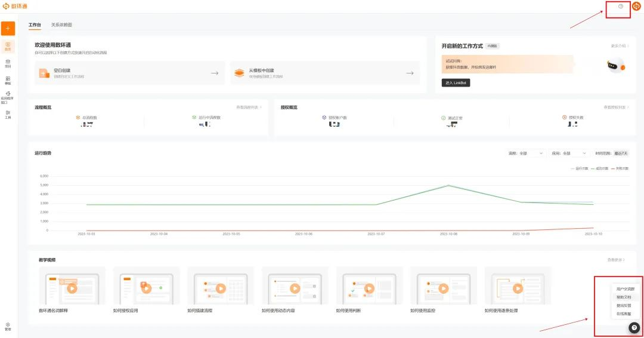
Task: Select 在线客服 in help menu
Action: [x=624, y=314]
